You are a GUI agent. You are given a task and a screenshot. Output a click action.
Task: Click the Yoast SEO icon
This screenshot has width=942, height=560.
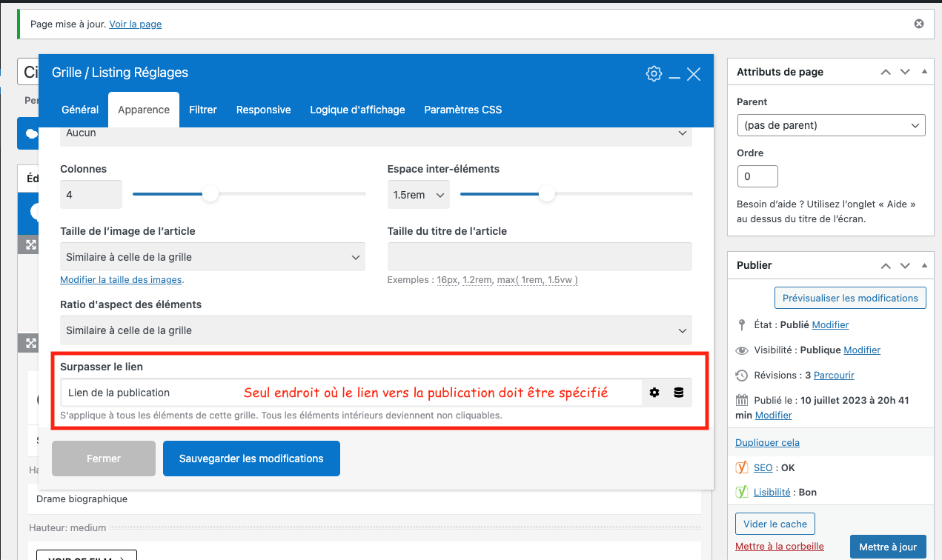coord(742,467)
